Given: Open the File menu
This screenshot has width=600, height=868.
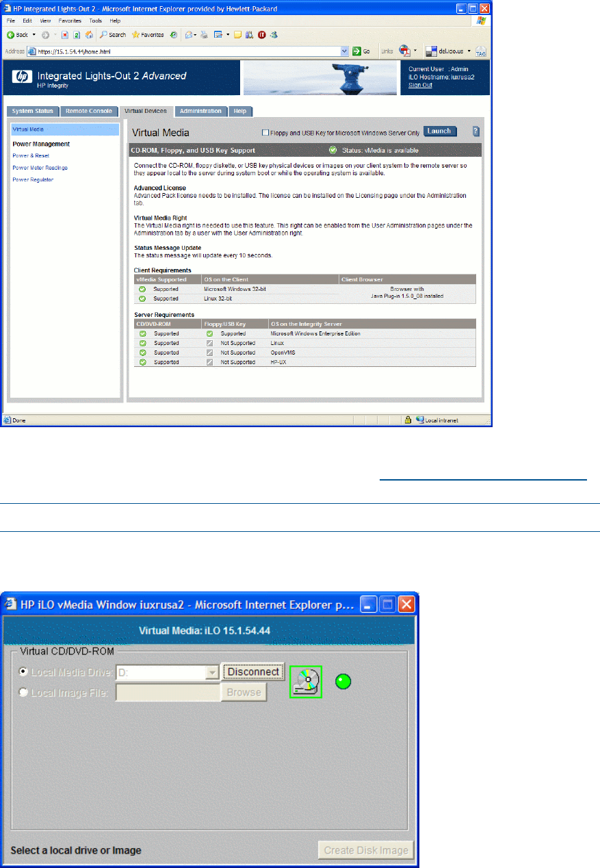Looking at the screenshot, I should coord(11,21).
